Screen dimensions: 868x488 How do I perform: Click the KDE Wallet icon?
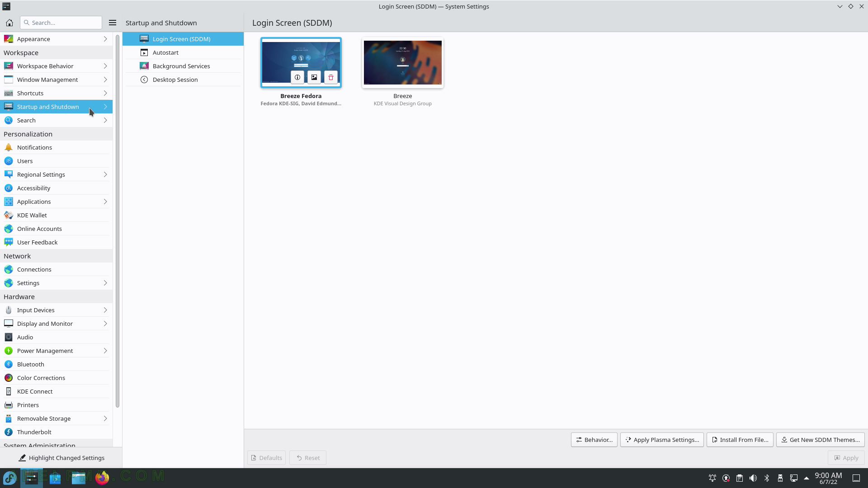[9, 215]
